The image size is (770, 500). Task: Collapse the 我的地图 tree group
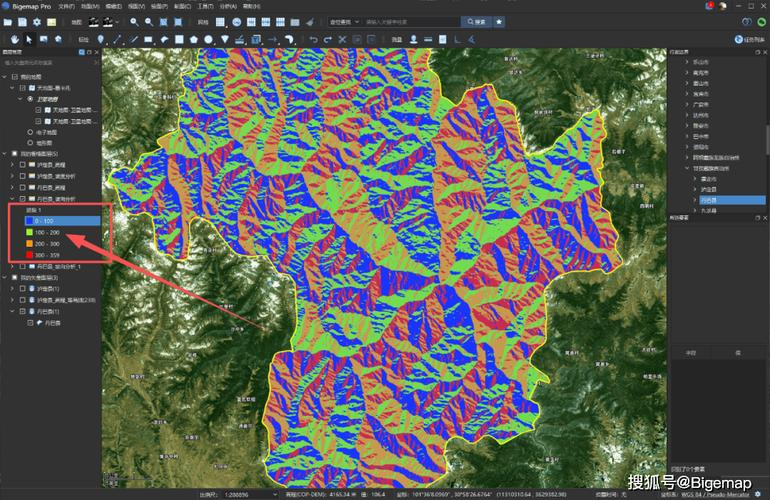[4, 76]
